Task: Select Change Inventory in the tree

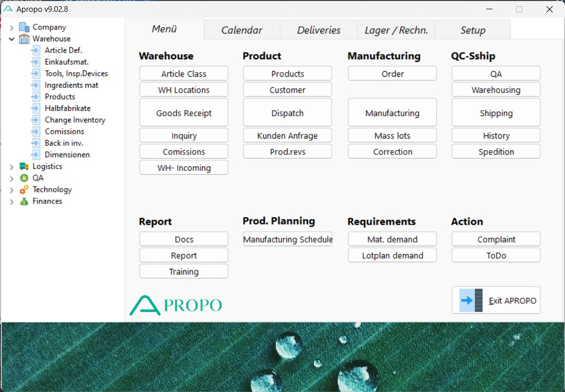Action: [x=75, y=120]
